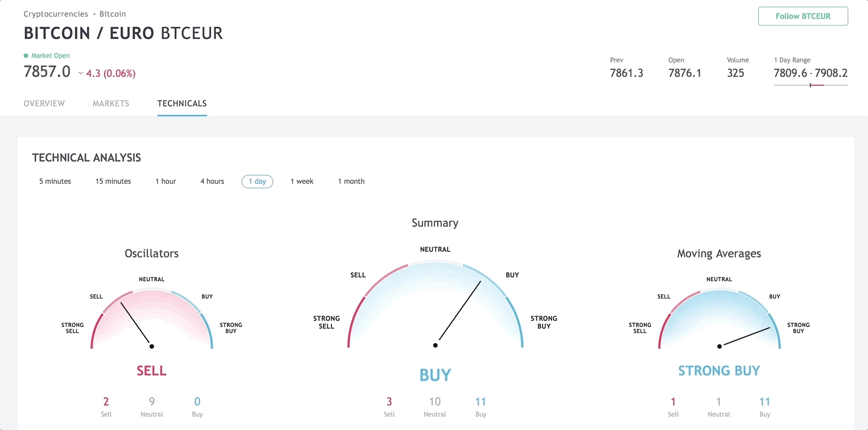The width and height of the screenshot is (868, 430).
Task: Click the Moving Averages gauge needle
Action: [745, 337]
